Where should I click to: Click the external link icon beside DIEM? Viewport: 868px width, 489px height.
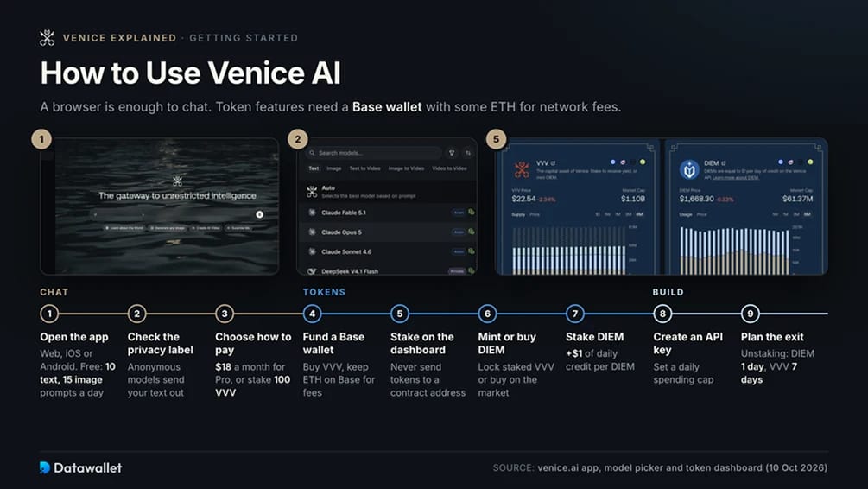point(724,163)
